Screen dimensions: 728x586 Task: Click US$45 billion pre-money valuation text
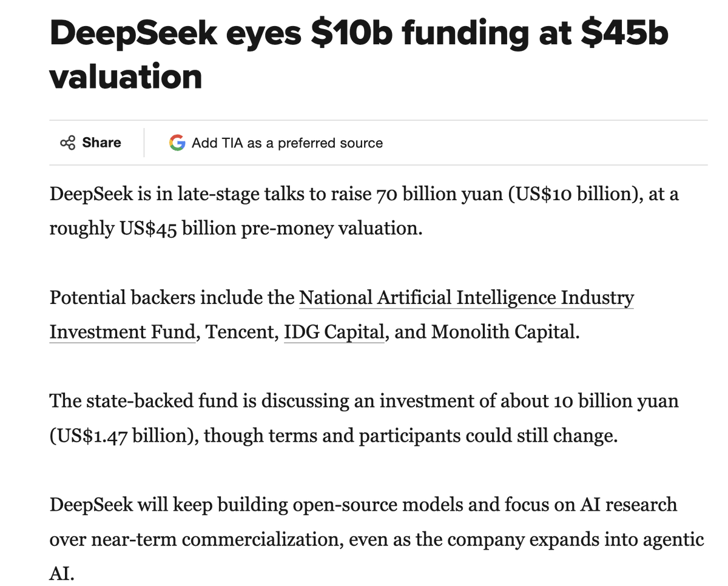point(270,229)
